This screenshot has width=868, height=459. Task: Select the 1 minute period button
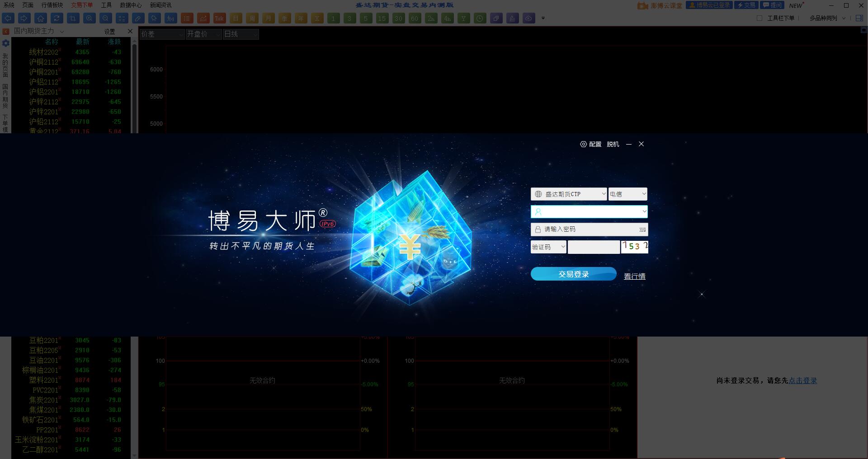[x=334, y=18]
